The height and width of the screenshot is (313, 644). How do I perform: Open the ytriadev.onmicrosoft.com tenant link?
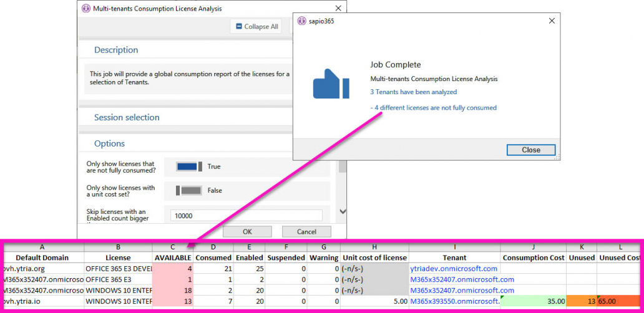(454, 269)
